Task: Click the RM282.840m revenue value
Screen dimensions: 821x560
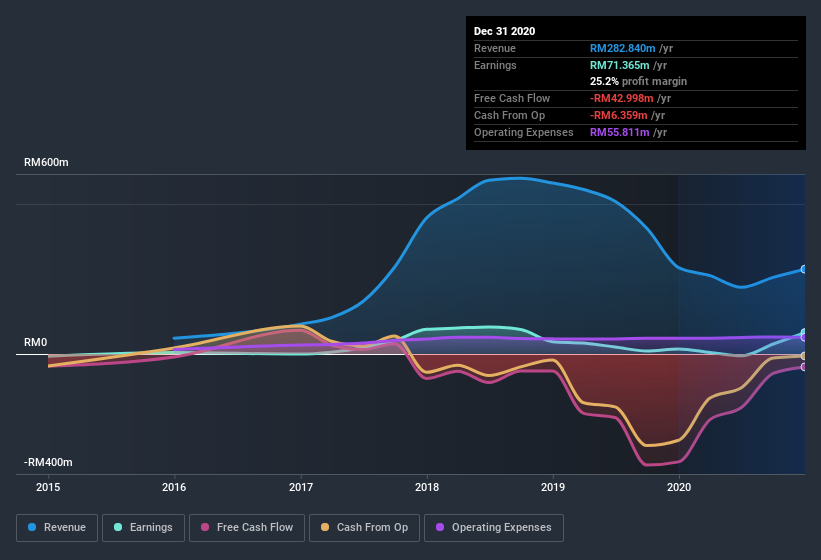Action: click(x=623, y=48)
